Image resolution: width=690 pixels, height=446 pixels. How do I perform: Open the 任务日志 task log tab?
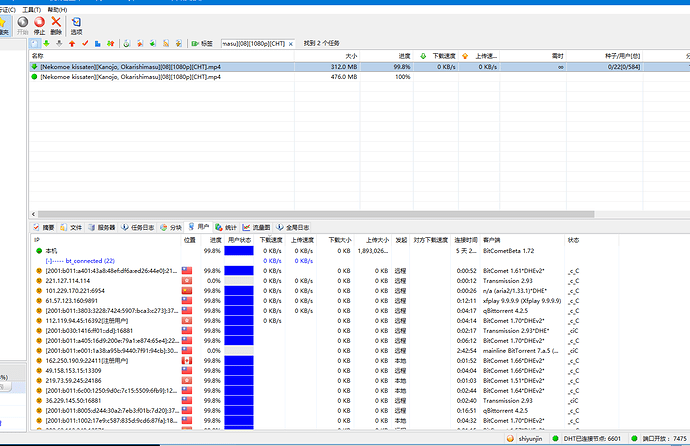click(x=138, y=227)
